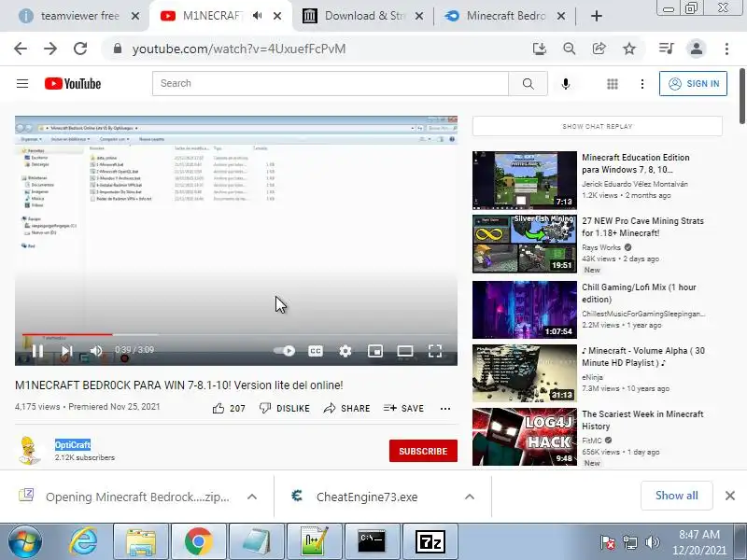This screenshot has height=560, width=747.
Task: Close the downloads bar
Action: click(x=730, y=496)
